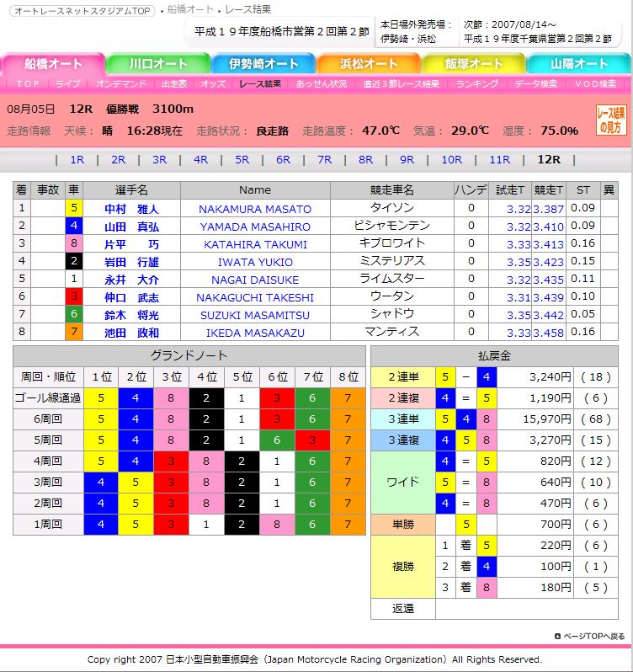The image size is (633, 672).
Task: Go to race 2R results
Action: point(118,160)
